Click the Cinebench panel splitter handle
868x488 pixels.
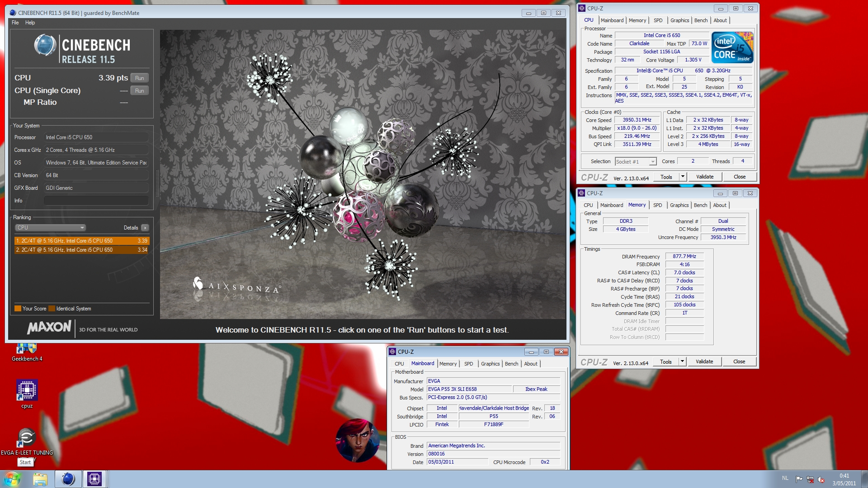point(157,183)
